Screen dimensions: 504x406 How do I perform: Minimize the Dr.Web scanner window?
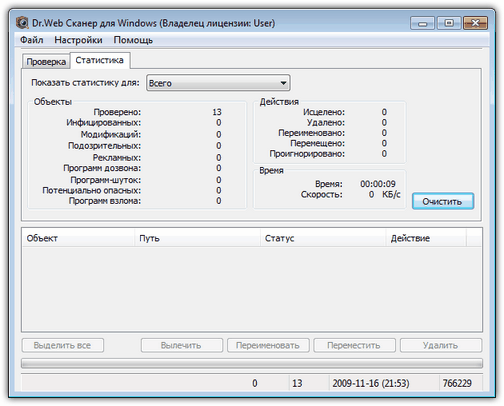coord(423,23)
